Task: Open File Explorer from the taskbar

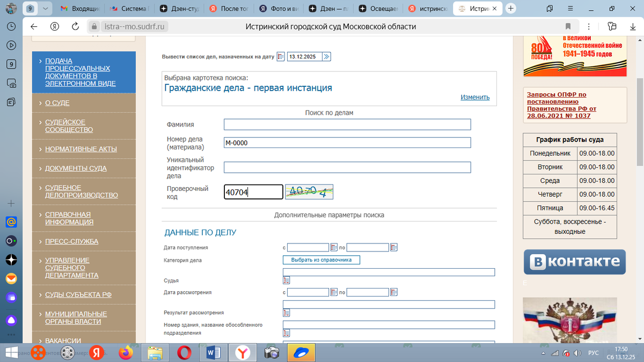Action: click(155, 352)
